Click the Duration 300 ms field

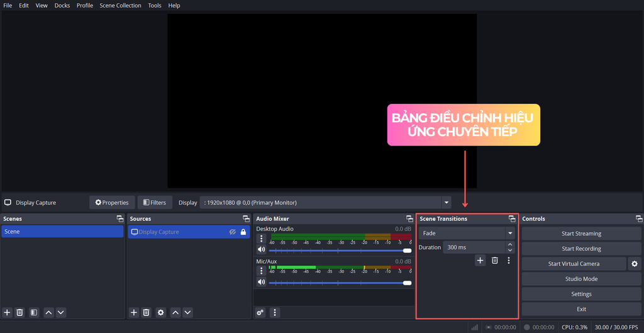tap(474, 247)
